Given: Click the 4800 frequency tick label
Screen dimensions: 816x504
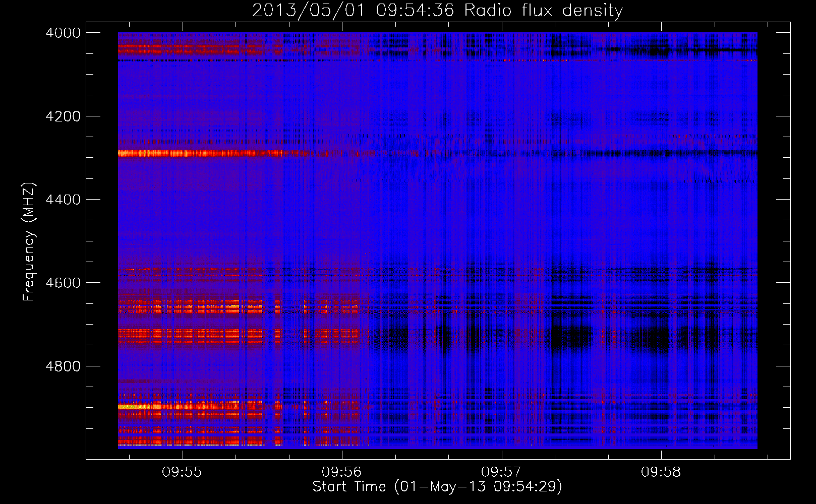Looking at the screenshot, I should [63, 366].
